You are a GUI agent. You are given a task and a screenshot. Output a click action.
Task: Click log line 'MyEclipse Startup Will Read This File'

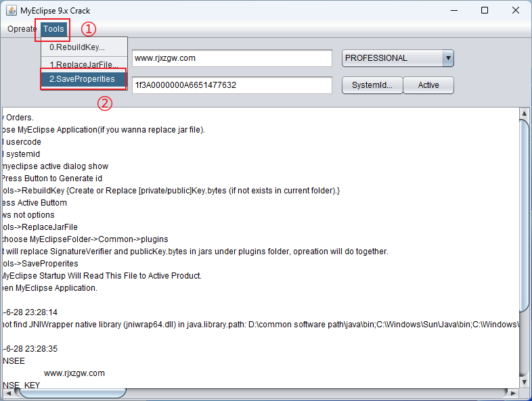click(x=102, y=276)
